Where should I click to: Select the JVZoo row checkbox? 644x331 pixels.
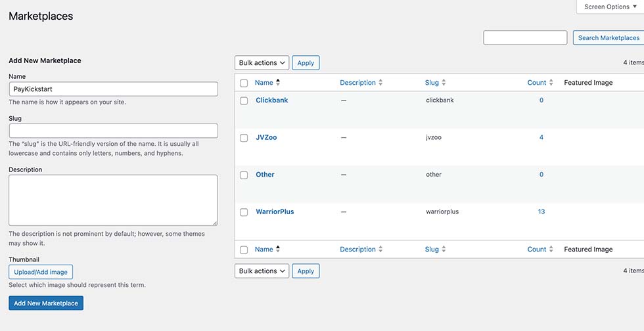(x=244, y=138)
